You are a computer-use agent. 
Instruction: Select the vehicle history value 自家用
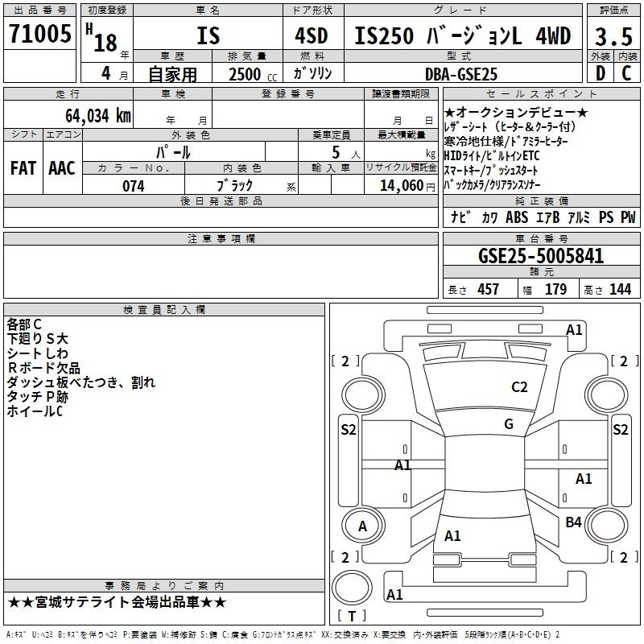coord(172,74)
